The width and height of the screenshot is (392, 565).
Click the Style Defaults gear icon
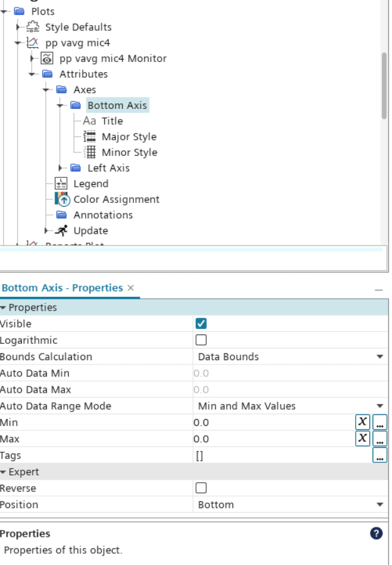pos(33,27)
